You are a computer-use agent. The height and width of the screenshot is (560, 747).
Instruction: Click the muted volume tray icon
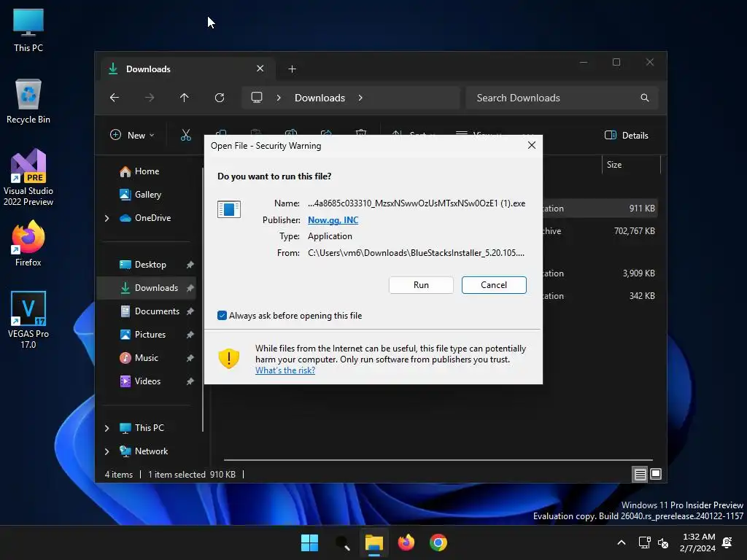[x=662, y=542]
